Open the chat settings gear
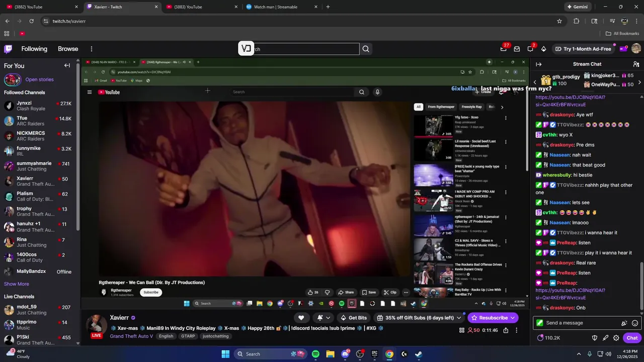 click(x=616, y=338)
